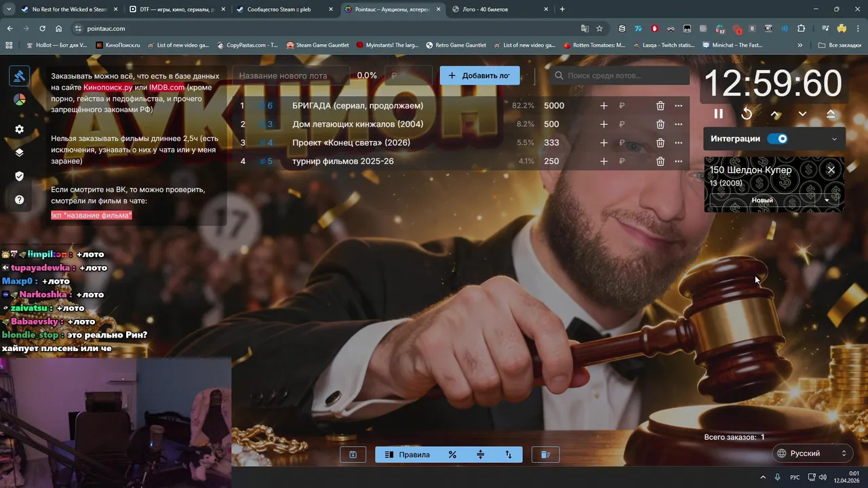The height and width of the screenshot is (488, 868).
Task: Click the compress rows icon in toolbar
Action: point(481,455)
